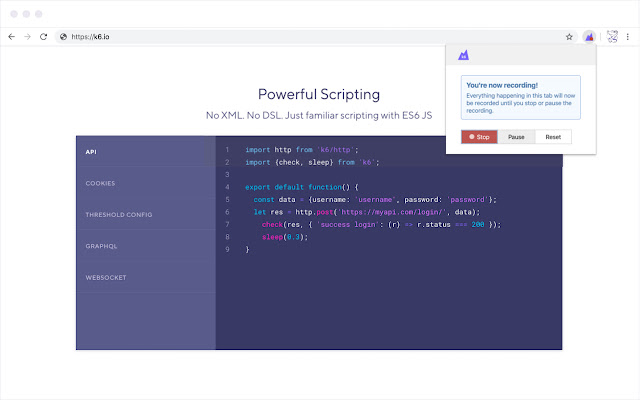
Task: Click the k6 recorder extension icon
Action: tap(589, 37)
